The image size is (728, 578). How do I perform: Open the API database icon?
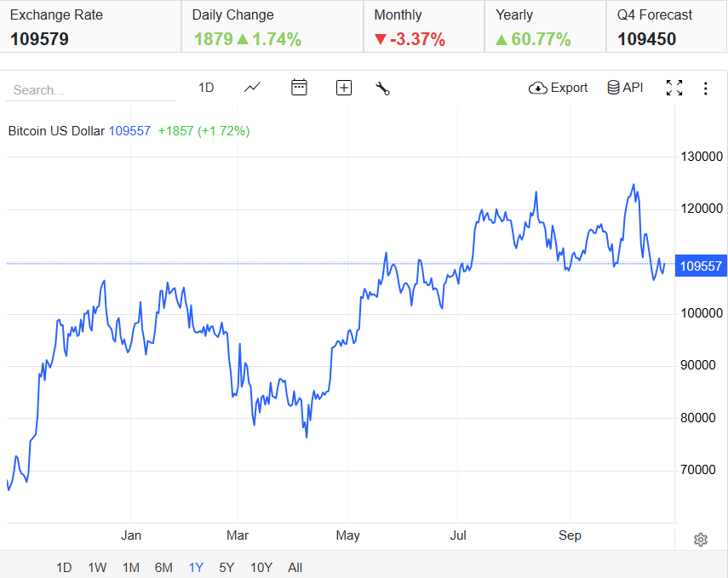coord(613,88)
